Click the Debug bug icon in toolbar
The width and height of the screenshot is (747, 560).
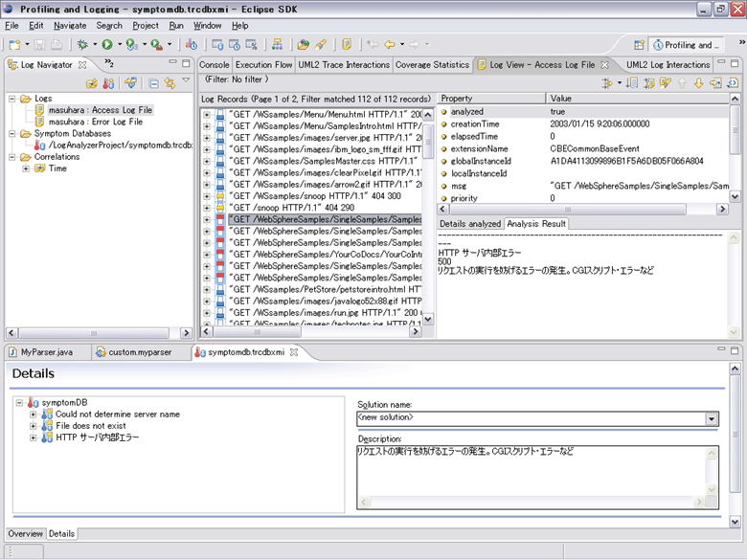[x=82, y=45]
